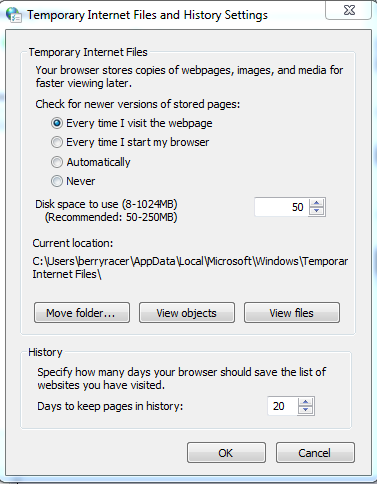Click the 'Never' option label text
The image size is (377, 484).
point(81,181)
